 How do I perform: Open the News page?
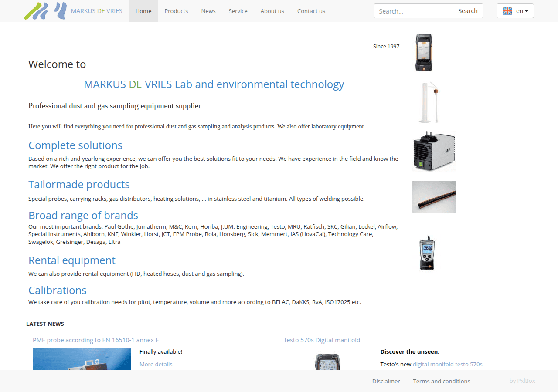(208, 11)
